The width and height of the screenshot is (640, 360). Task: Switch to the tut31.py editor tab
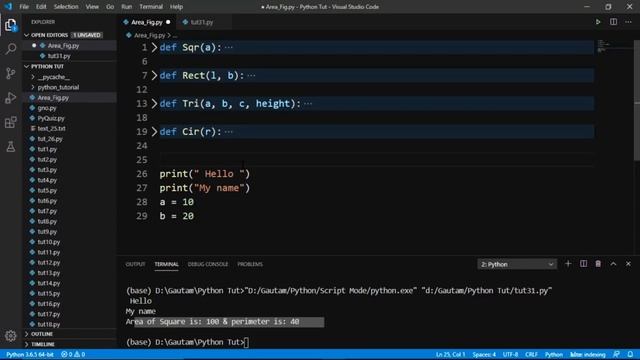202,22
